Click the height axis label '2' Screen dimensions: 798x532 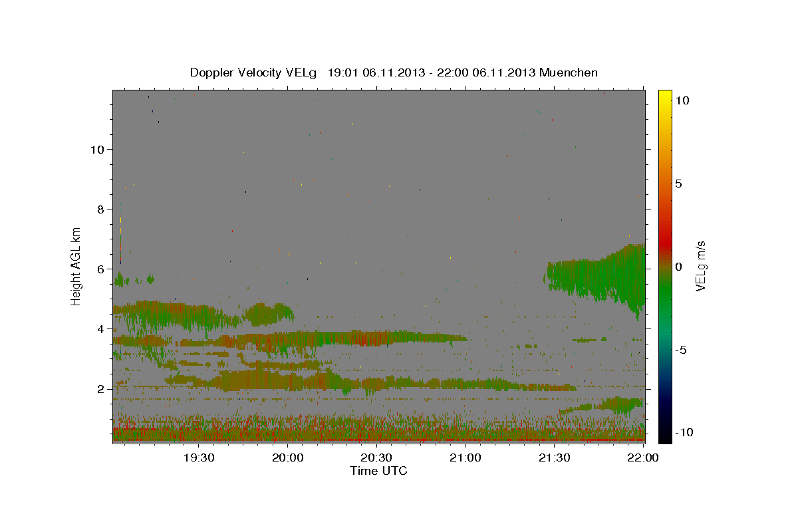click(x=101, y=389)
